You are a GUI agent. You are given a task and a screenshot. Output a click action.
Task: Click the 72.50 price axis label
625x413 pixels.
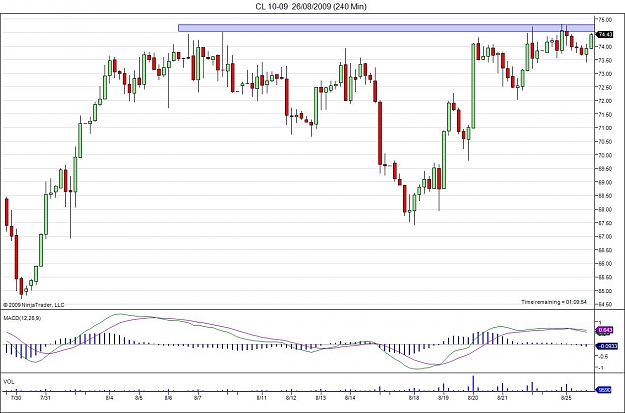point(605,87)
